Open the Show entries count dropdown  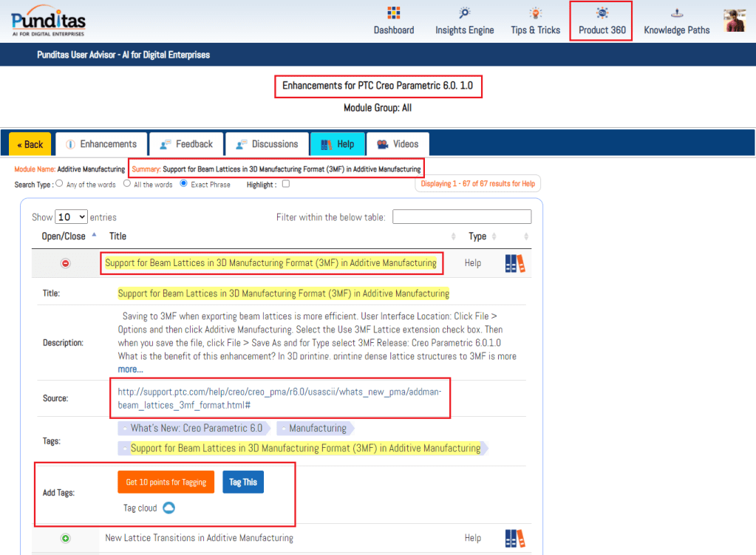click(x=72, y=217)
